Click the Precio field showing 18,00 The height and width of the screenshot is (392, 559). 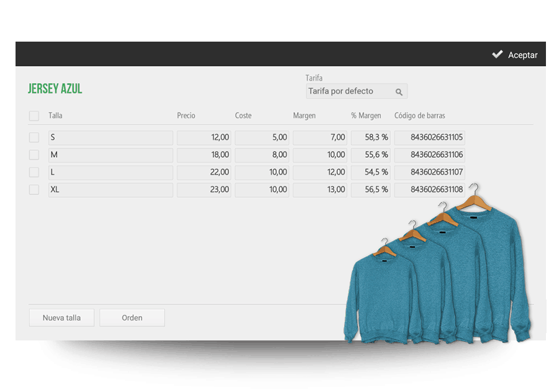tap(204, 155)
